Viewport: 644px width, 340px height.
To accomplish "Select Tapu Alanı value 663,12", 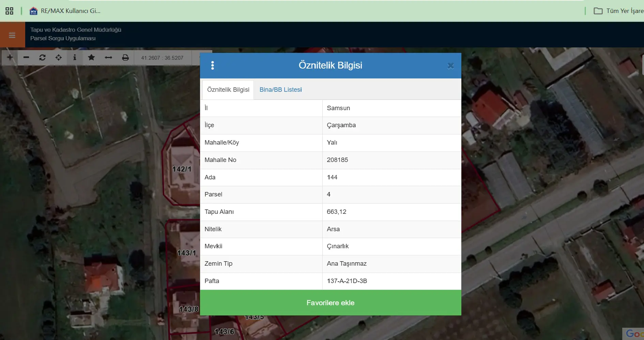I will 392,212.
